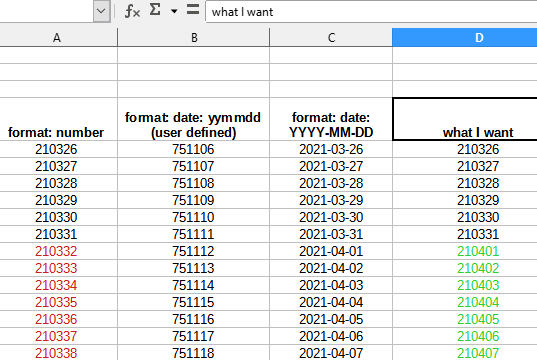537x360 pixels.
Task: Select the red cell 210332
Action: [57, 251]
